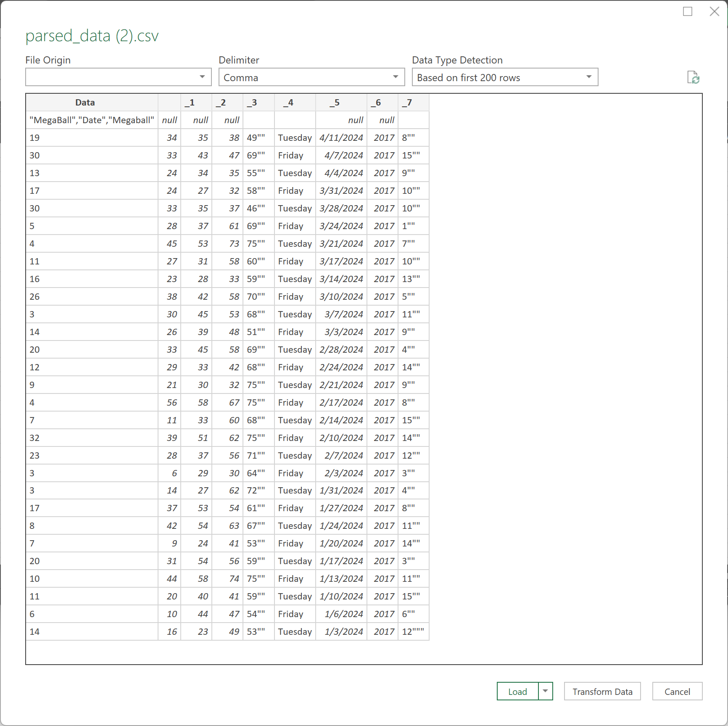Click the date cell 1/24/2024
The image size is (728, 726).
tap(341, 526)
